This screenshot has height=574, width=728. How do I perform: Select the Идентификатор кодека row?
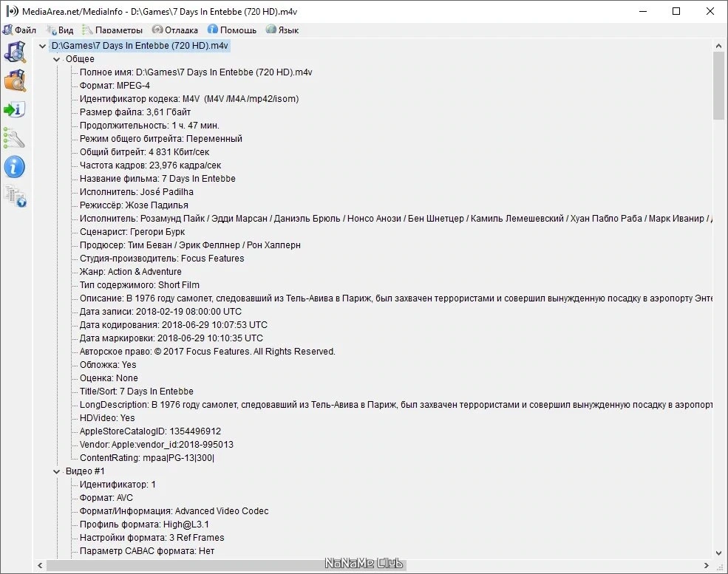click(x=189, y=99)
